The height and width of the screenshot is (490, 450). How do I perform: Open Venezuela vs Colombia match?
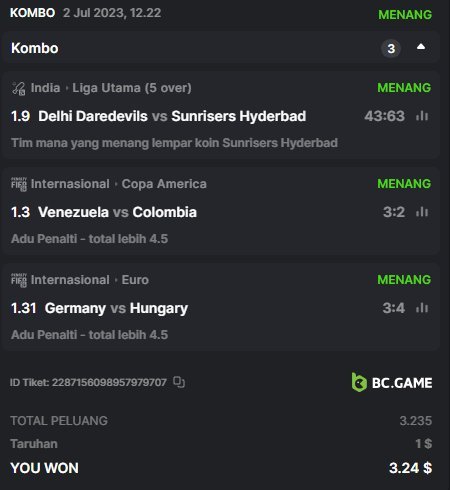tap(117, 212)
